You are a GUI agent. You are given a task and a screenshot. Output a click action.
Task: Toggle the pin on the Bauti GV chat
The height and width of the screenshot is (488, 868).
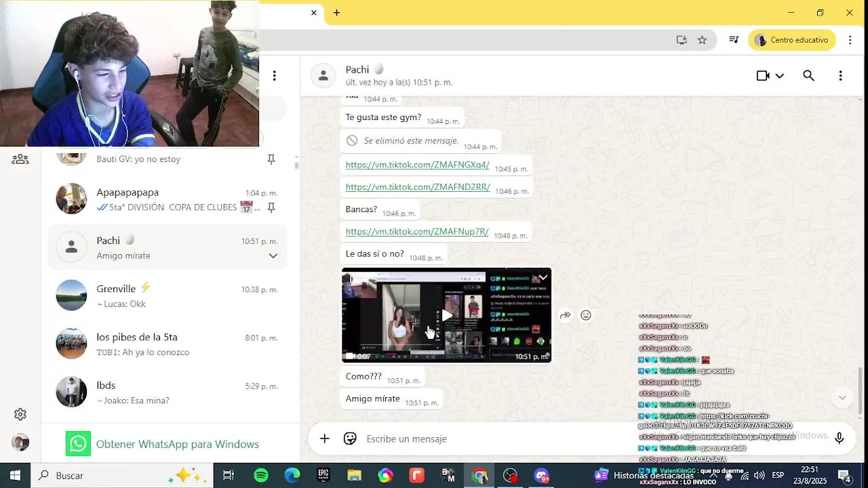271,159
